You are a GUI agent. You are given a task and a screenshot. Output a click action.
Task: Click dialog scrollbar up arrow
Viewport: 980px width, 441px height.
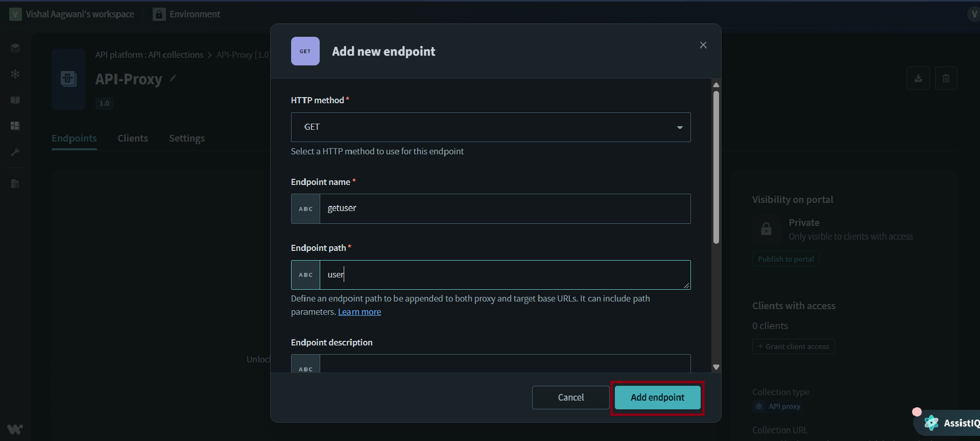click(x=716, y=84)
